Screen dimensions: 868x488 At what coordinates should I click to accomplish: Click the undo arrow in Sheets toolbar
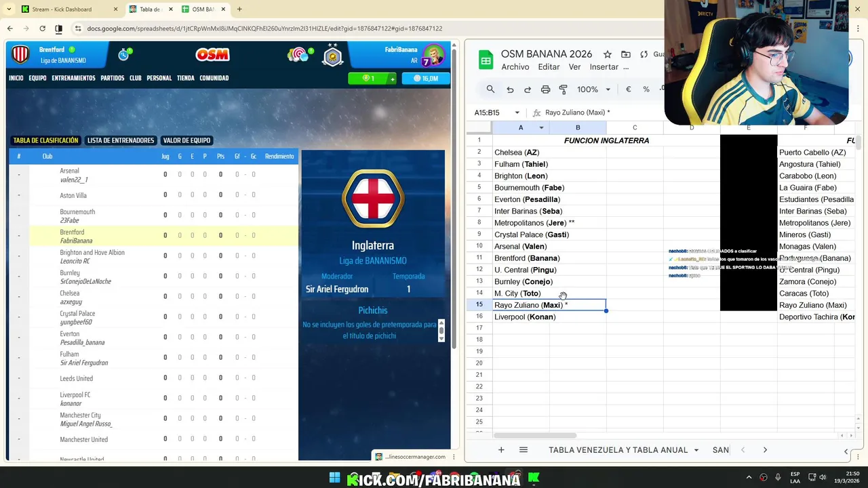(510, 89)
